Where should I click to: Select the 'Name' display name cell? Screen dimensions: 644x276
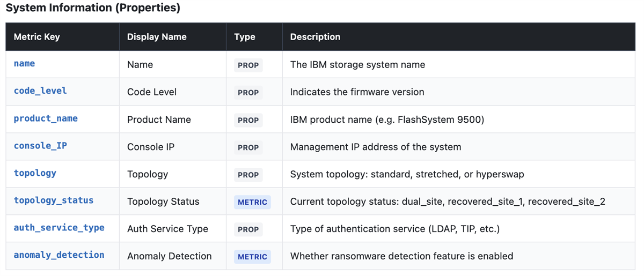(x=140, y=65)
